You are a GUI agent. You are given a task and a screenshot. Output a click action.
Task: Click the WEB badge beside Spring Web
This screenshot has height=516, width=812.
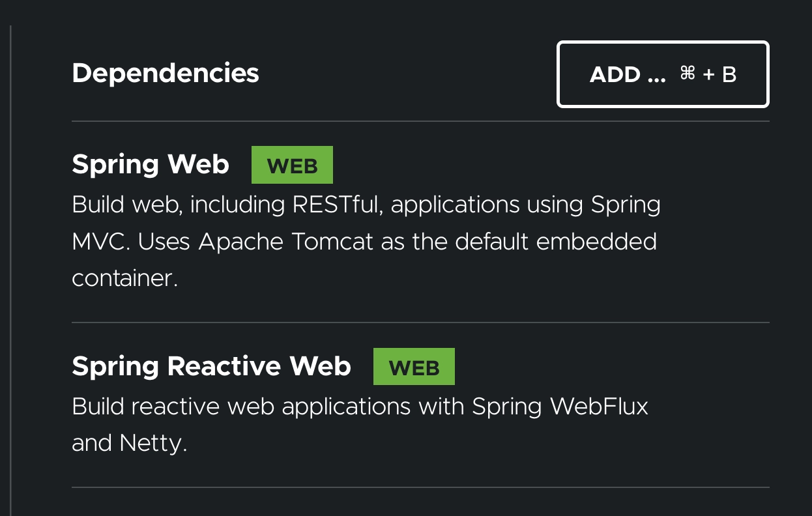coord(292,165)
